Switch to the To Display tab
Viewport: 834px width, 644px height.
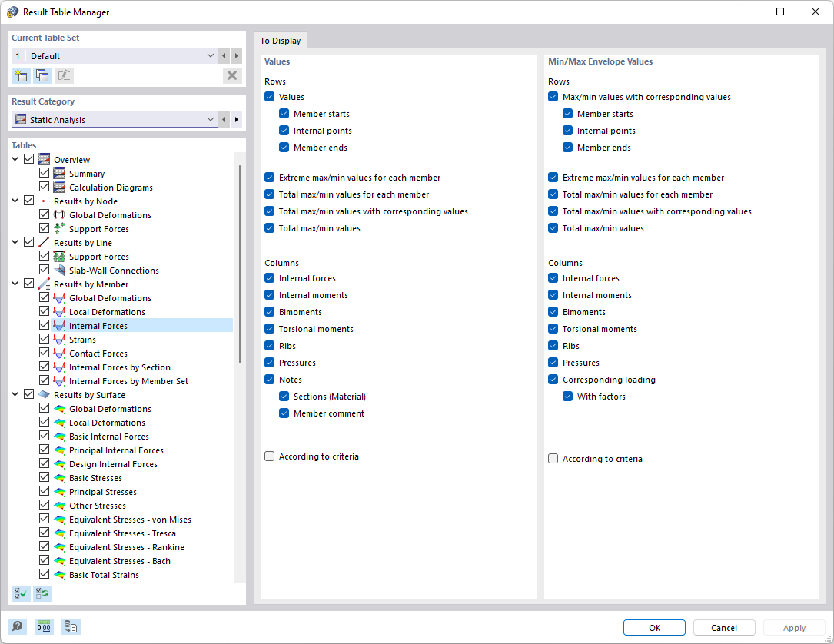coord(279,40)
